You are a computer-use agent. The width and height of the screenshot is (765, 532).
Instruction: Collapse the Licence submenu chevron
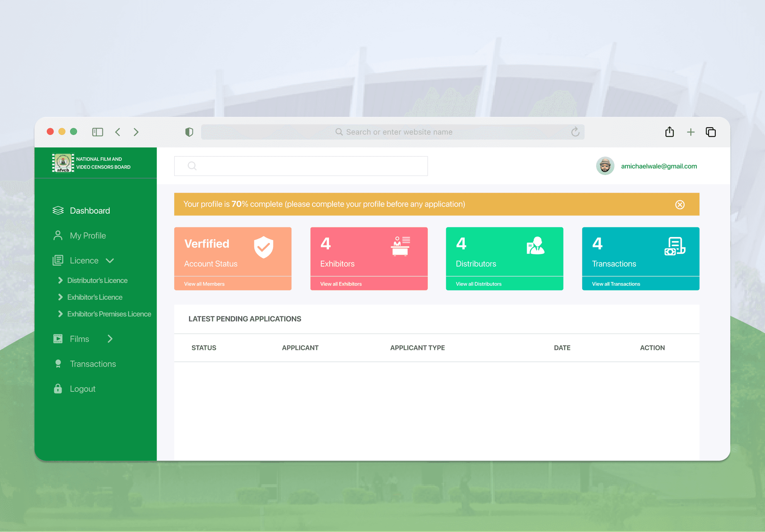tap(110, 261)
